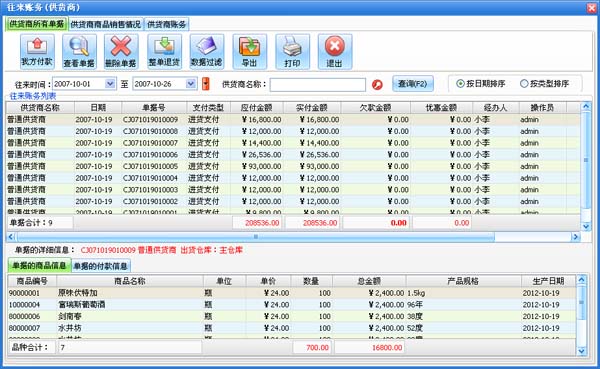Click the 商品名称 column header
Viewport: 600px width, 369px height.
(x=130, y=281)
